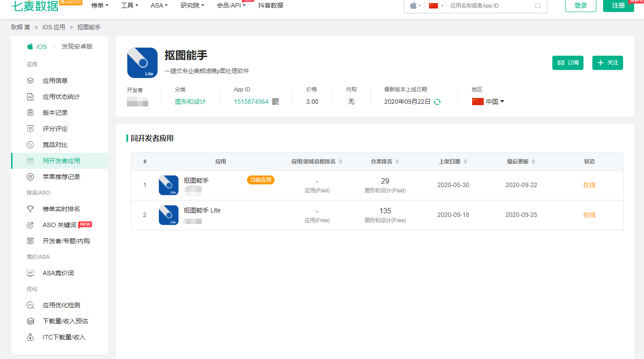Image resolution: width=644 pixels, height=359 pixels.
Task: Open the ASA竞价词 ad icon
Action: [x=30, y=273]
